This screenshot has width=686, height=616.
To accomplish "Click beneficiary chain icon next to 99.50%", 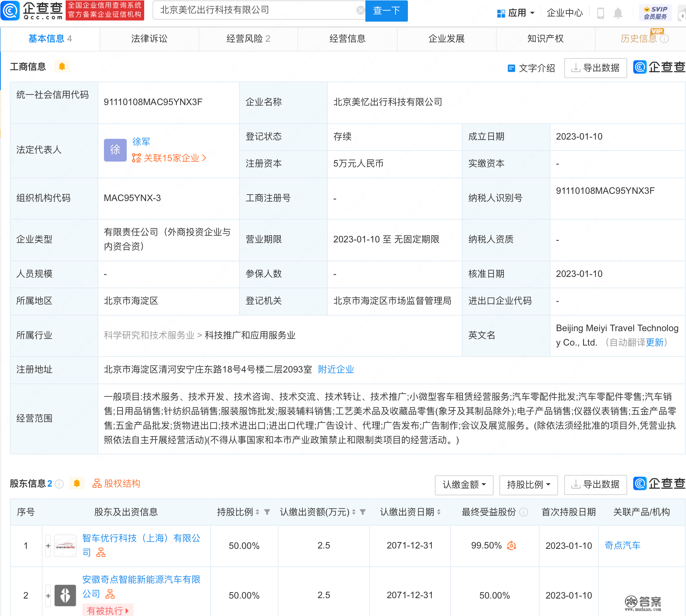I will click(x=511, y=545).
